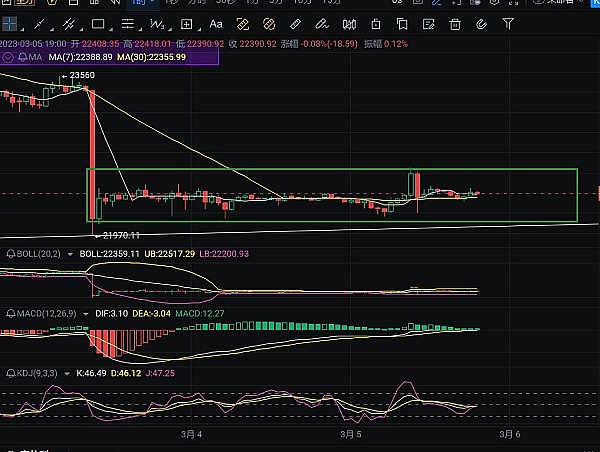Open the MACD(12,26,9) dropdown arrow
The height and width of the screenshot is (452, 600).
(86, 314)
